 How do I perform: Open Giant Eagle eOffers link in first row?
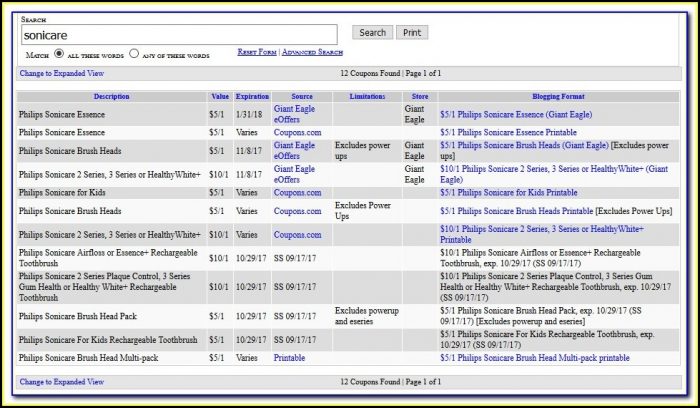pyautogui.click(x=294, y=114)
